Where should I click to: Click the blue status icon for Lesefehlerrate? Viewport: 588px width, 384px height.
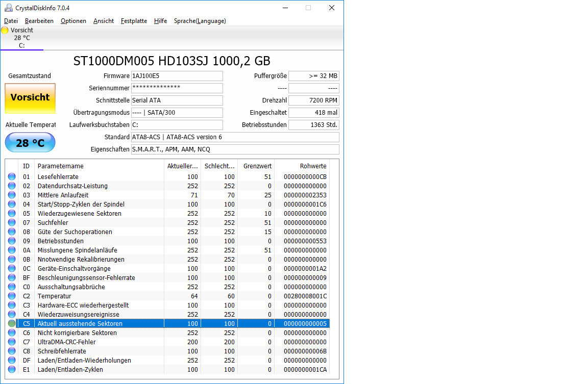coord(12,176)
